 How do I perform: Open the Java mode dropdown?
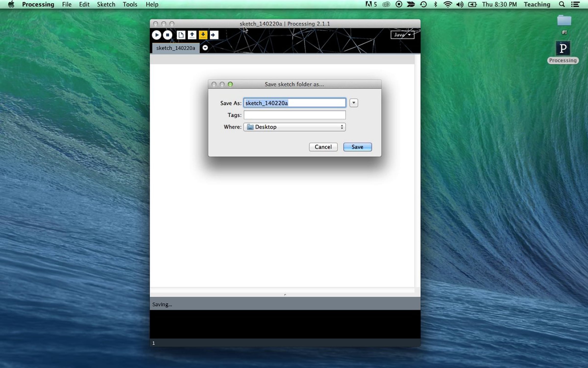coord(402,35)
